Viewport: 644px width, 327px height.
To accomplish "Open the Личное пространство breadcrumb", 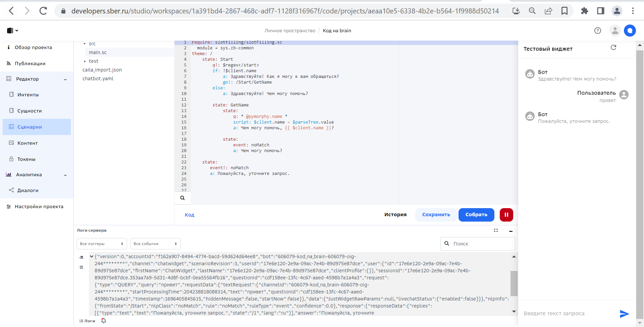I will pyautogui.click(x=290, y=31).
